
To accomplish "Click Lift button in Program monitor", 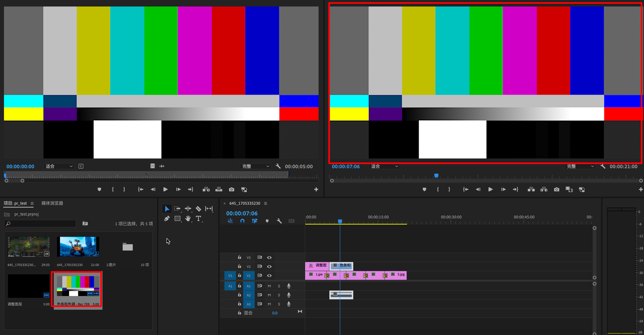I will coord(531,189).
